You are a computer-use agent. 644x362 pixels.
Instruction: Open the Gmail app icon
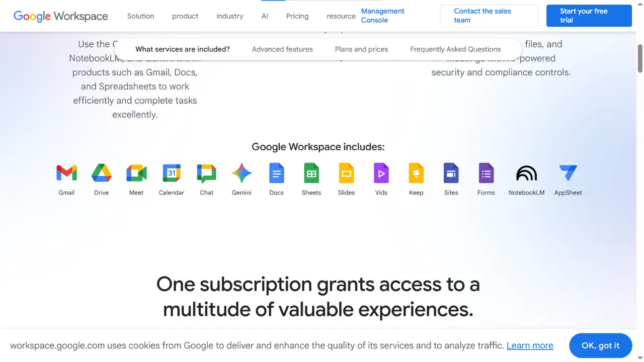point(66,173)
